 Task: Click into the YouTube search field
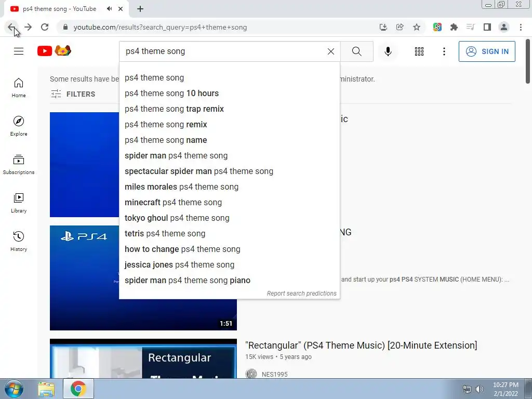click(x=224, y=51)
